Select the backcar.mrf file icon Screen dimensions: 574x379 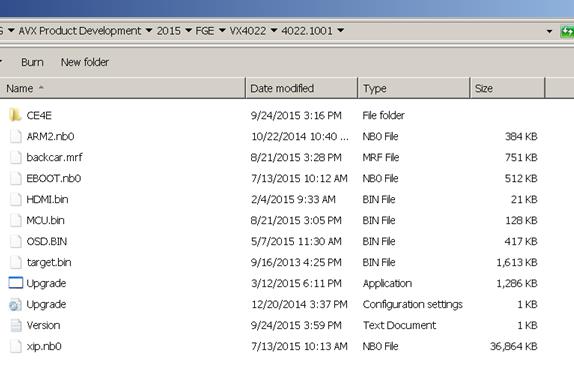(15, 157)
